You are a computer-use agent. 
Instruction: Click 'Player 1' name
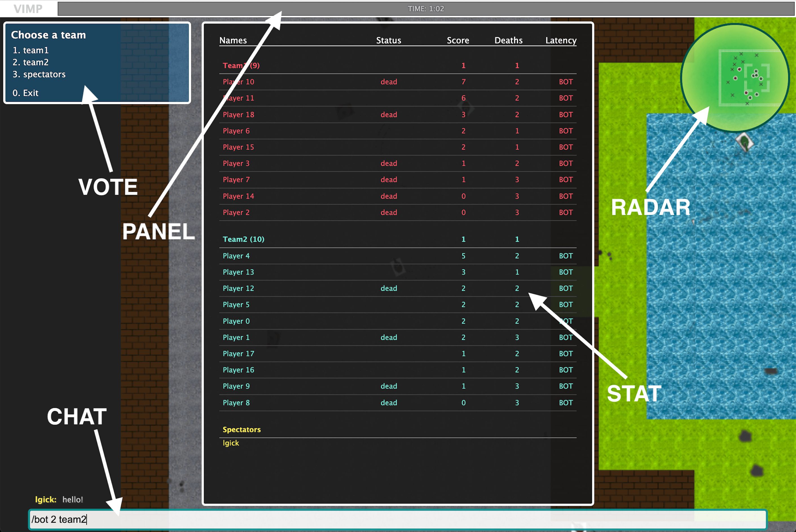coord(236,337)
